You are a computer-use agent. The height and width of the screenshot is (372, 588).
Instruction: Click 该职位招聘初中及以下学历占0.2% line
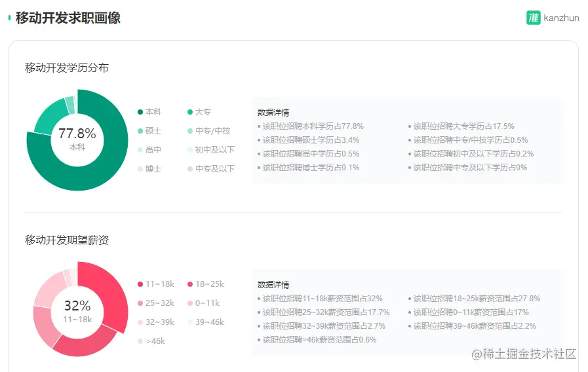click(x=471, y=154)
